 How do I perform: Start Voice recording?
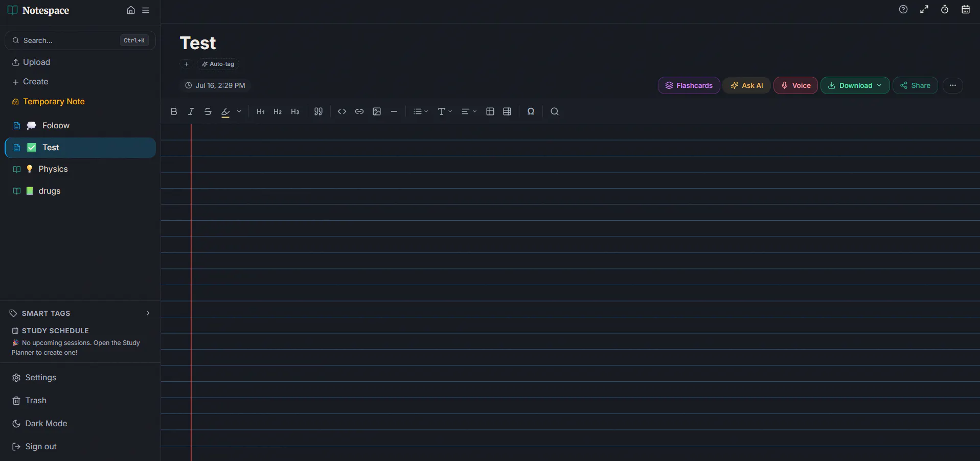796,85
